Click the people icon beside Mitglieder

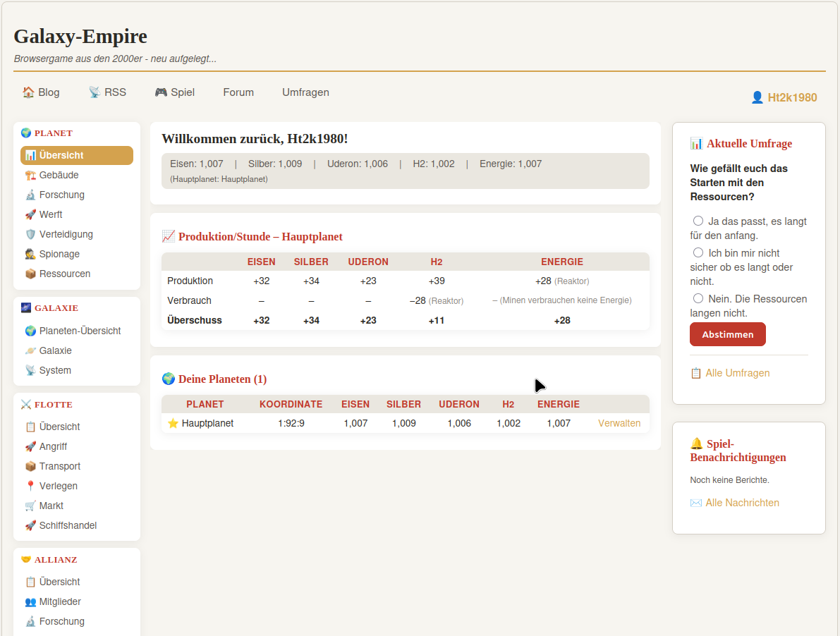click(x=30, y=601)
